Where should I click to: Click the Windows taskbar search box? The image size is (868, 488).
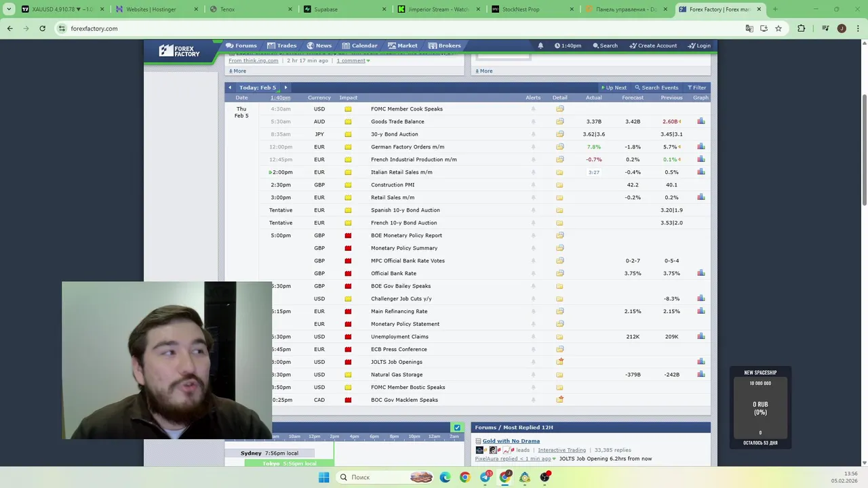384,477
